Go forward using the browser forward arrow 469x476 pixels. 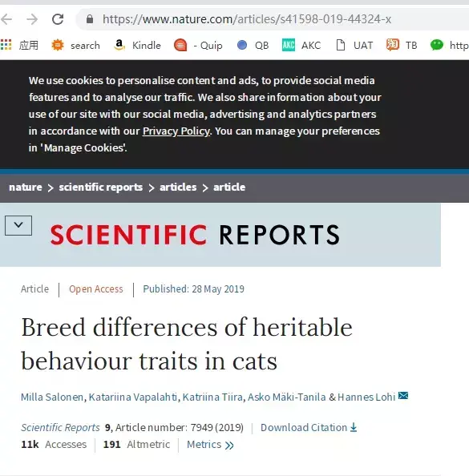pos(32,19)
